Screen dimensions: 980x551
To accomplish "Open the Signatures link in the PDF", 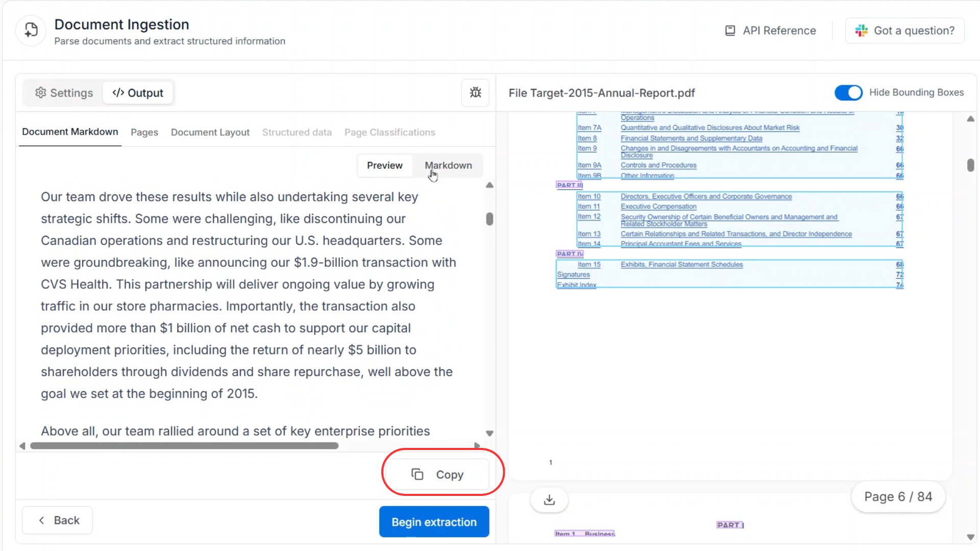I will [573, 274].
